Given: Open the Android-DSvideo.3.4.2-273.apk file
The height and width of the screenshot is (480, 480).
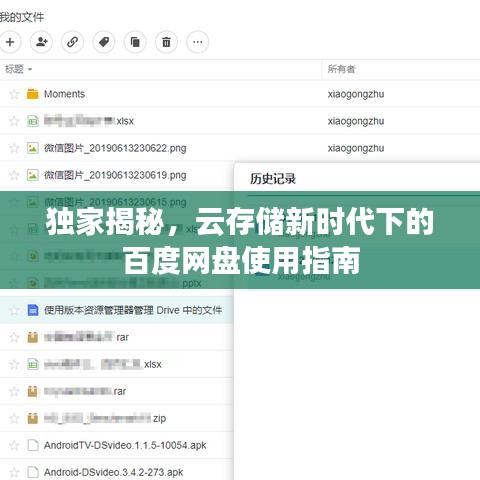Looking at the screenshot, I should (113, 472).
